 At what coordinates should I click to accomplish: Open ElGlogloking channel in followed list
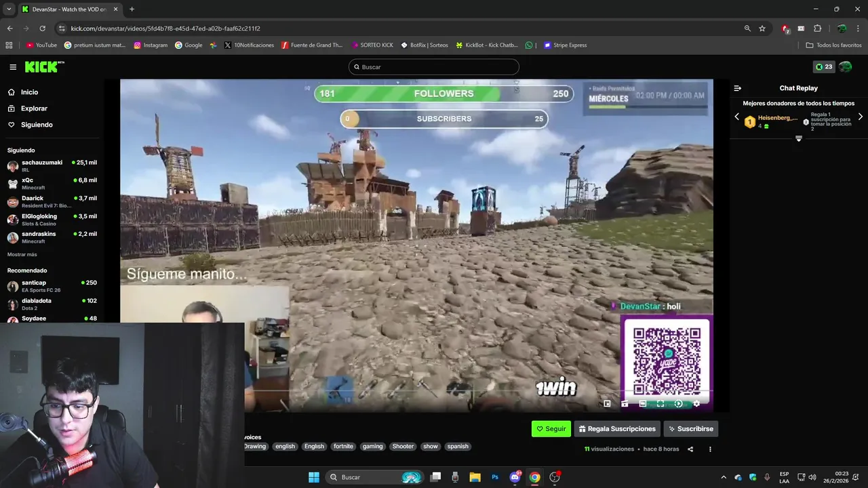52,220
